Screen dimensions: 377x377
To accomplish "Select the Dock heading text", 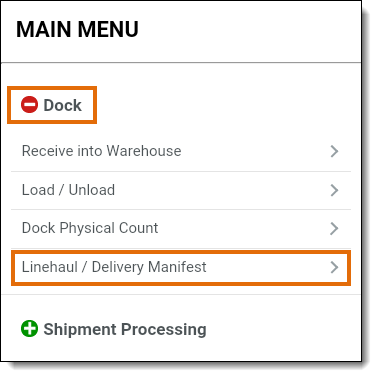I will click(62, 105).
